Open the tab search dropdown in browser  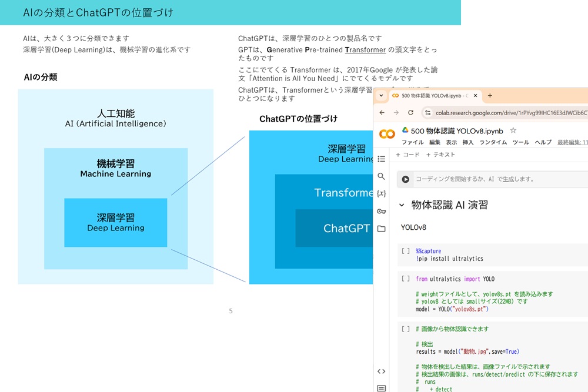click(381, 96)
